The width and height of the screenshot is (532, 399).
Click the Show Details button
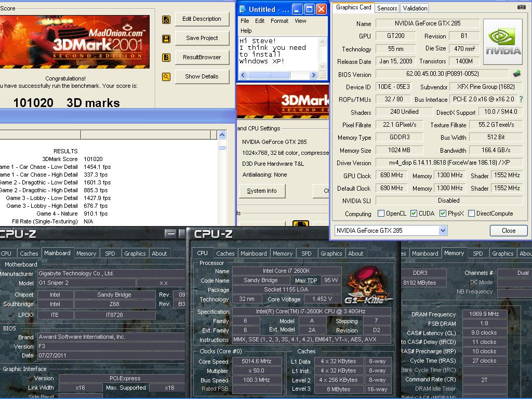(202, 77)
